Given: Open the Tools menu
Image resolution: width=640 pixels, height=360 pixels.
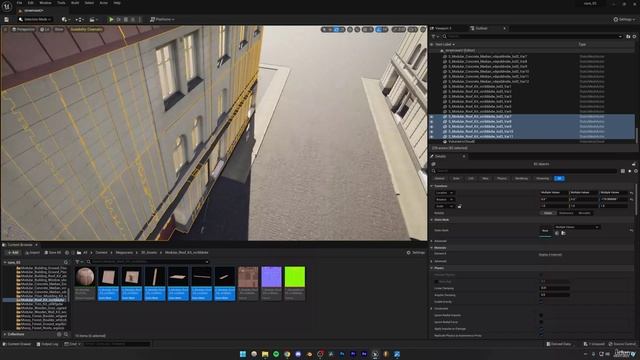Looking at the screenshot, I should tap(61, 3).
